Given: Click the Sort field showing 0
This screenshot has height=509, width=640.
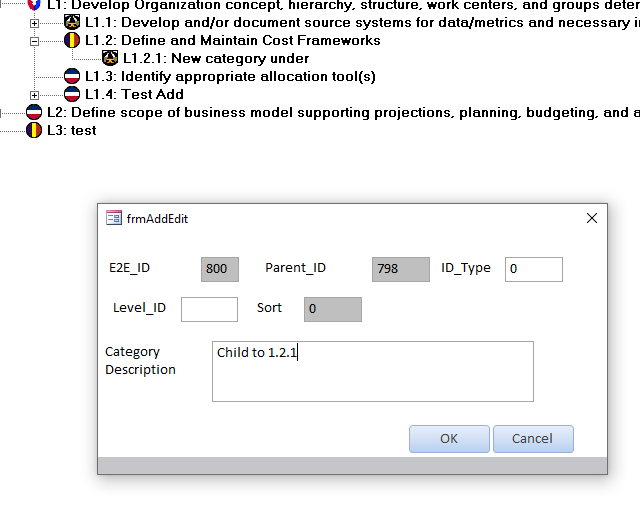Looking at the screenshot, I should tap(333, 309).
